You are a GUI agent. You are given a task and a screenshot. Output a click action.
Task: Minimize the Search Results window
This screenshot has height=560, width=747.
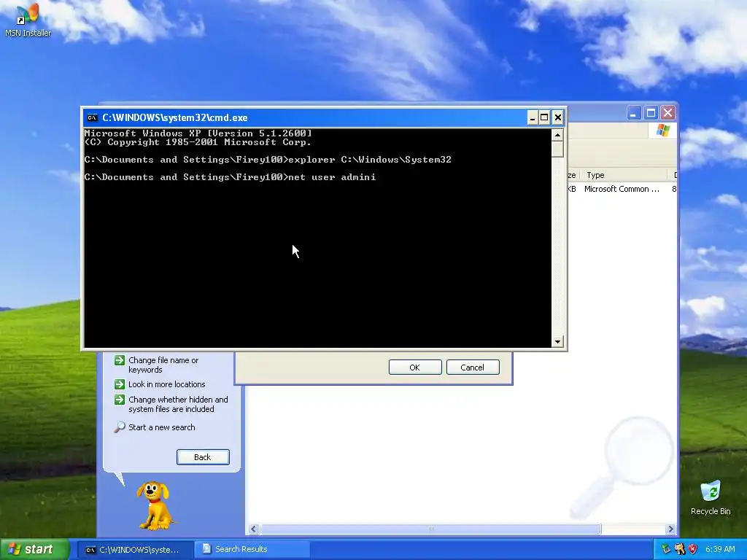pyautogui.click(x=633, y=113)
